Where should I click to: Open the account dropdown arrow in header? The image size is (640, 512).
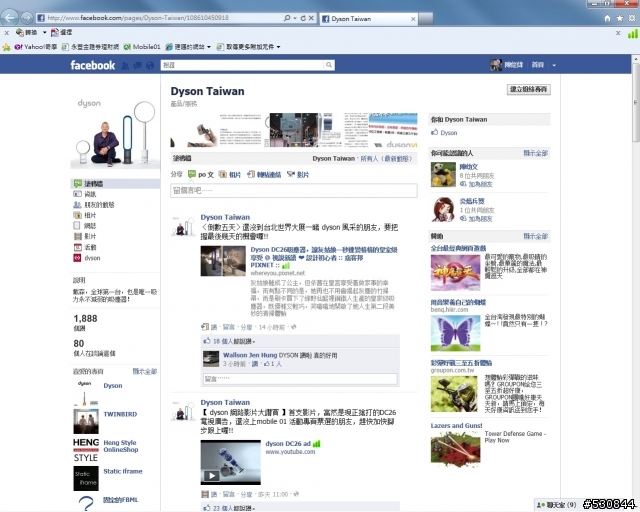(x=554, y=65)
